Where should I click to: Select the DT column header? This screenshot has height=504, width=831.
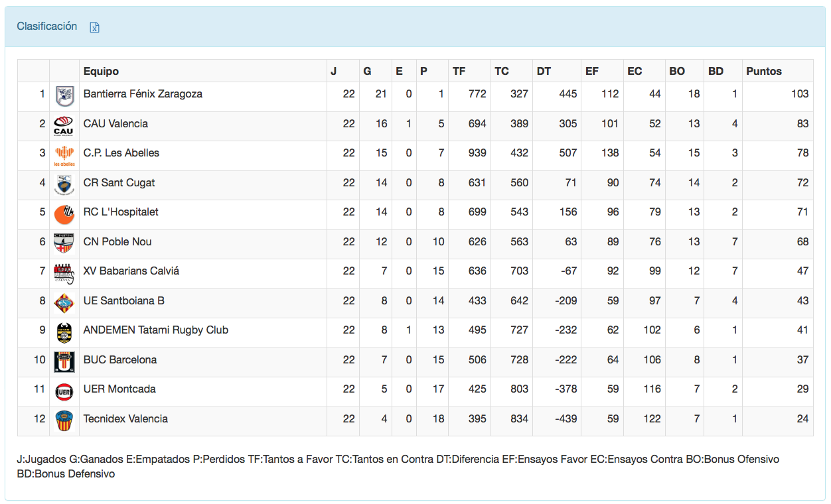coord(544,71)
